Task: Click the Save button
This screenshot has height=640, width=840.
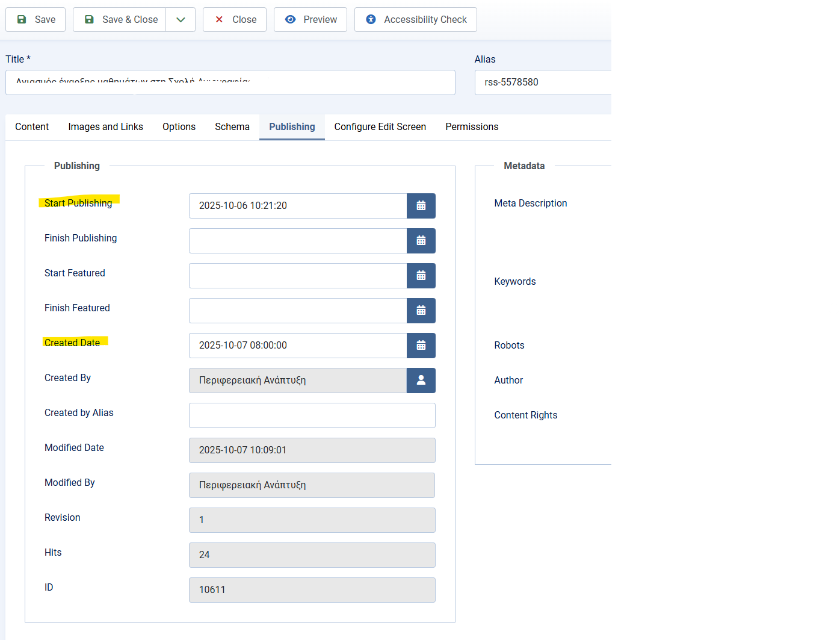Action: click(x=36, y=20)
